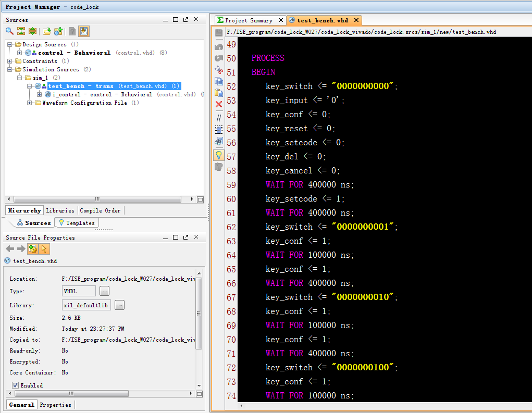Expand the Constraints folder node
The image size is (532, 413).
(x=10, y=61)
